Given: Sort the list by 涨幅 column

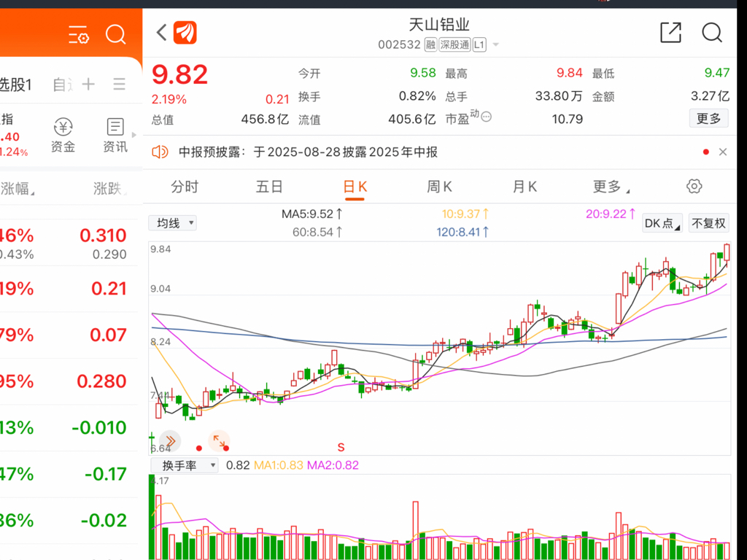Looking at the screenshot, I should [18, 189].
